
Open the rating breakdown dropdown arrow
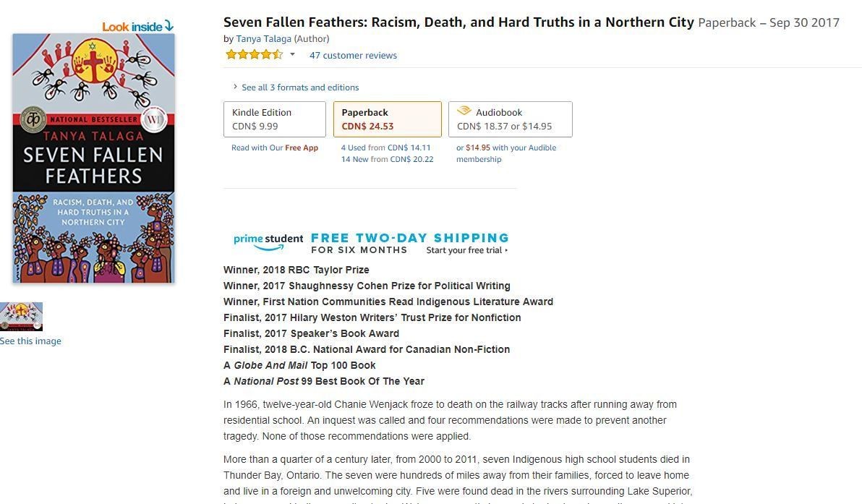(292, 54)
